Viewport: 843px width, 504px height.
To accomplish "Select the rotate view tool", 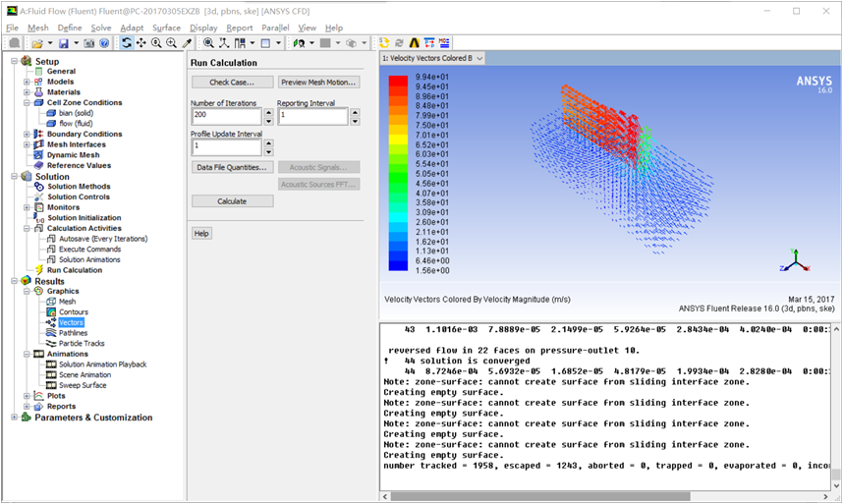I will click(127, 43).
